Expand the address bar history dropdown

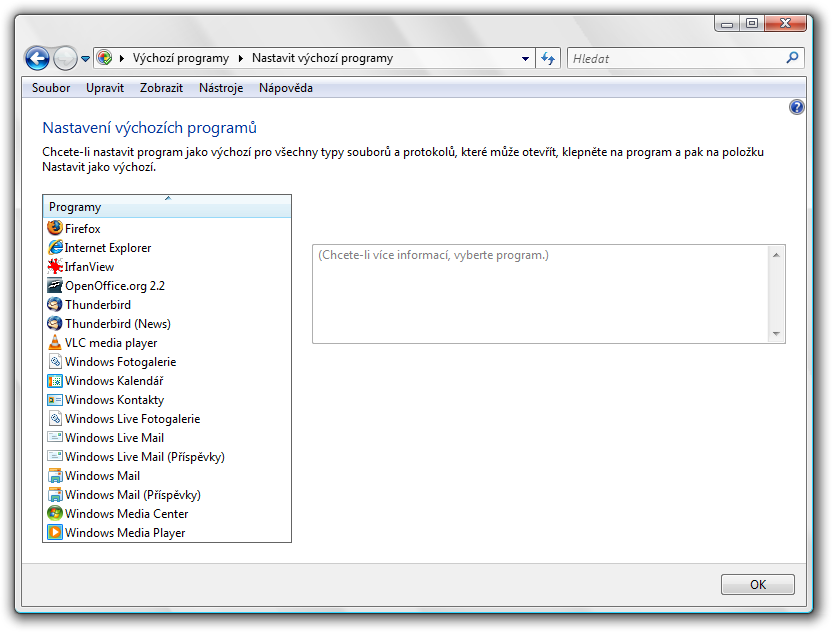click(x=525, y=58)
